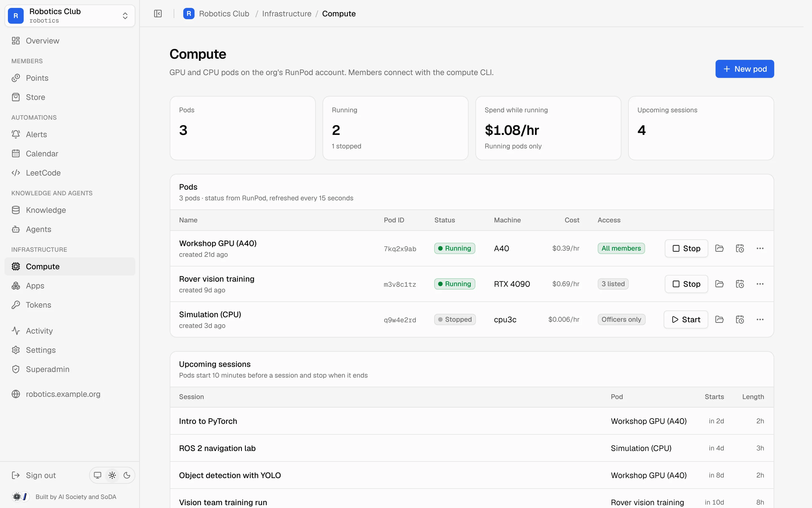Visit the robotics.example.org link
The width and height of the screenshot is (812, 508).
(x=70, y=394)
